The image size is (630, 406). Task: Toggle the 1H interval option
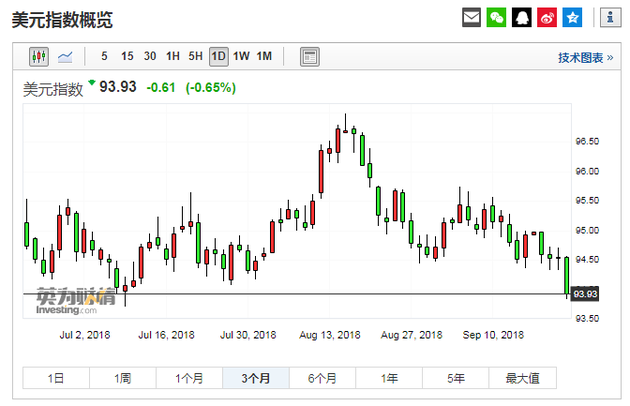point(173,56)
